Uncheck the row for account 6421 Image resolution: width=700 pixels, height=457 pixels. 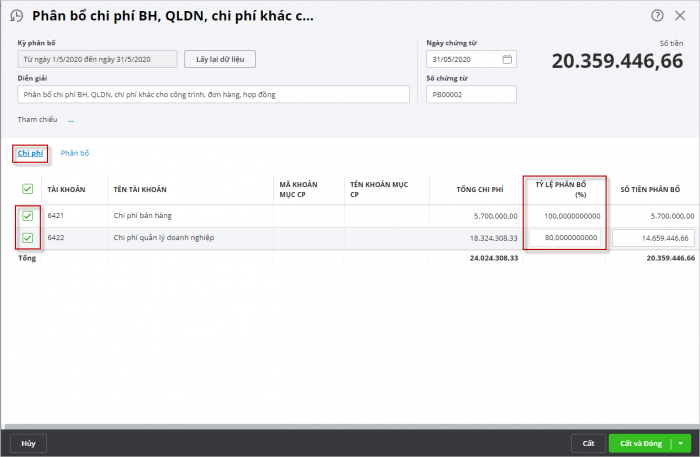(27, 215)
